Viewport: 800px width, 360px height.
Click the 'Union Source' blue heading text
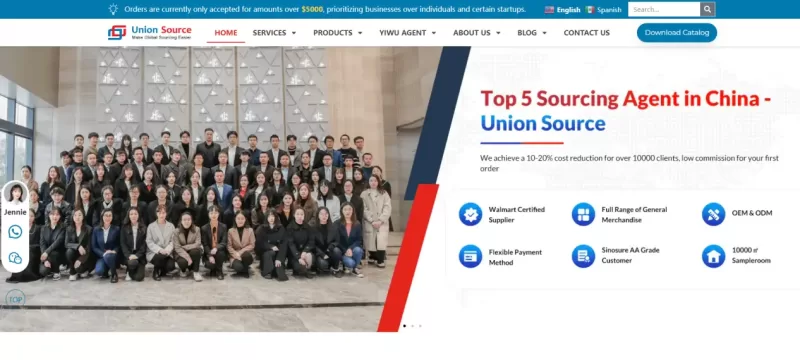pos(543,123)
